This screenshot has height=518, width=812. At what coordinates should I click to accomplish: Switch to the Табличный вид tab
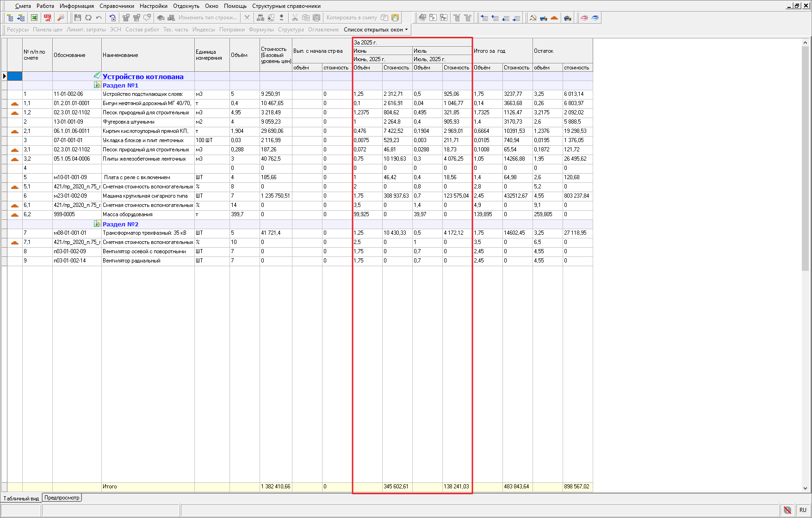[x=21, y=499]
